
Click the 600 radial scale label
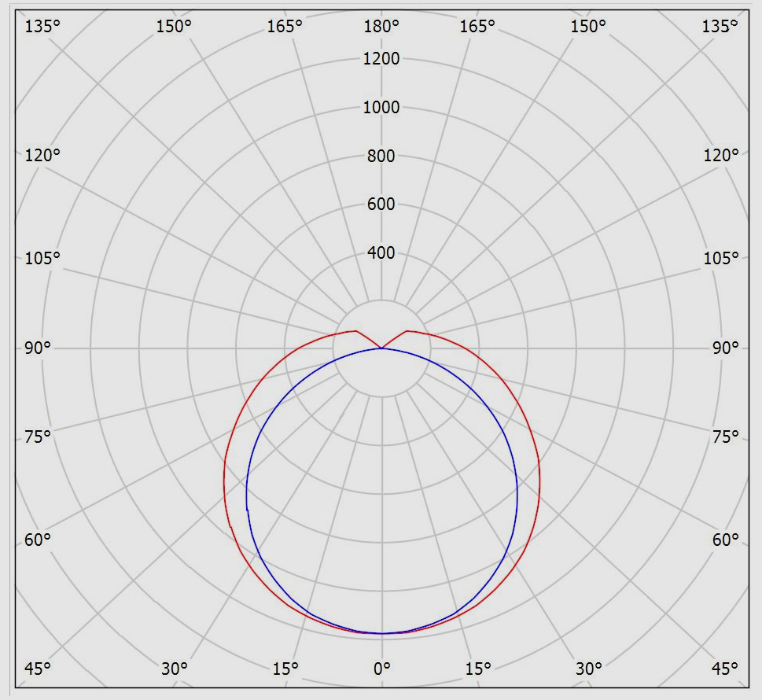(381, 204)
